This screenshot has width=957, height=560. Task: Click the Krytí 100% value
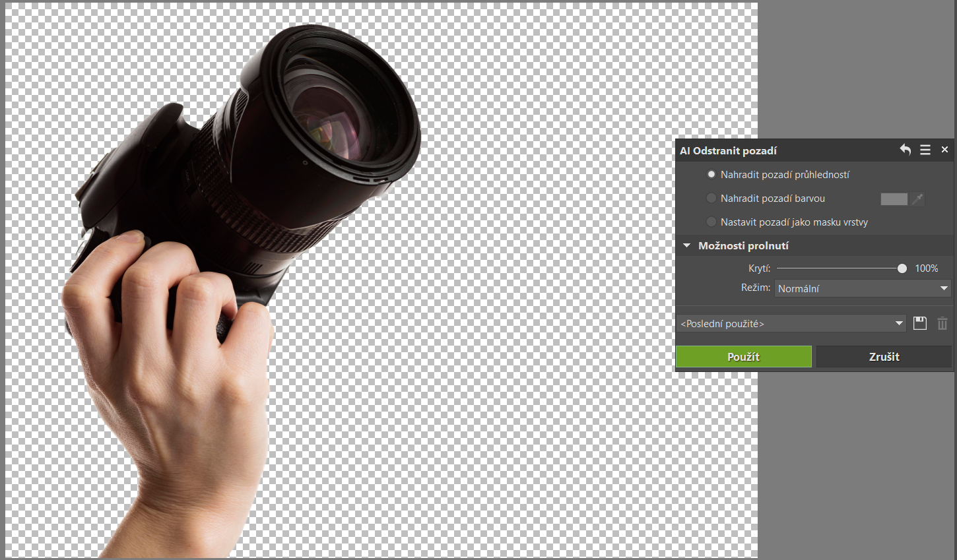click(x=926, y=268)
